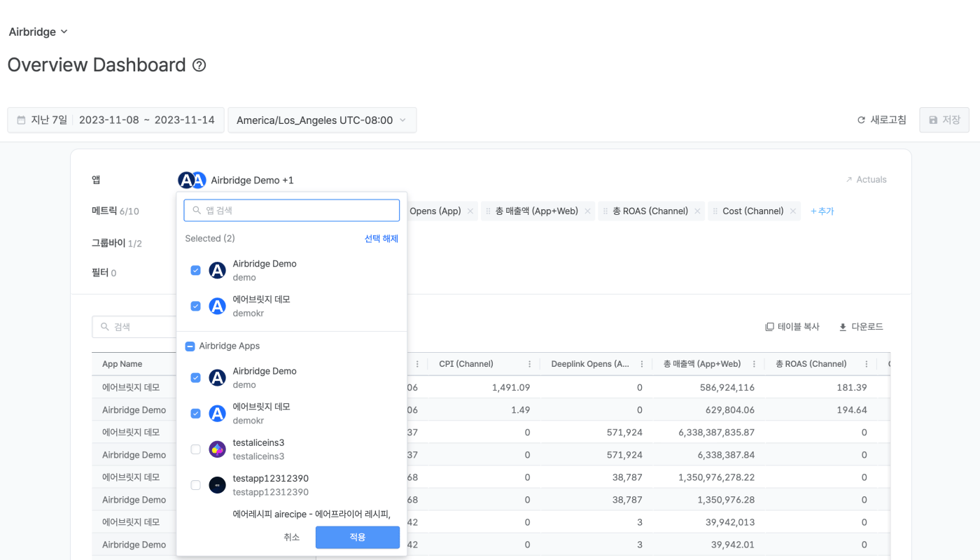Open the Overview Dashboard help icon
Viewport: 980px width, 560px height.
[199, 65]
